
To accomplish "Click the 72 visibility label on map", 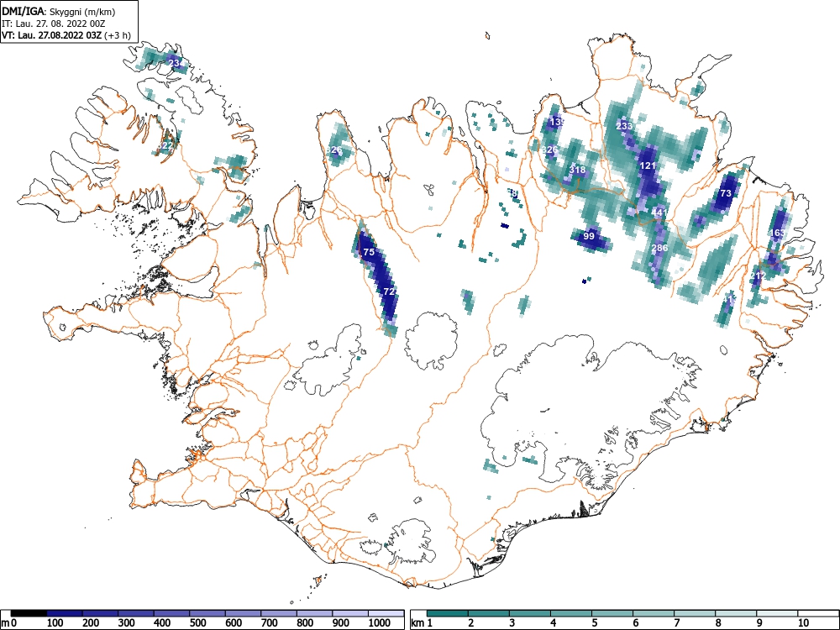I will pyautogui.click(x=390, y=291).
